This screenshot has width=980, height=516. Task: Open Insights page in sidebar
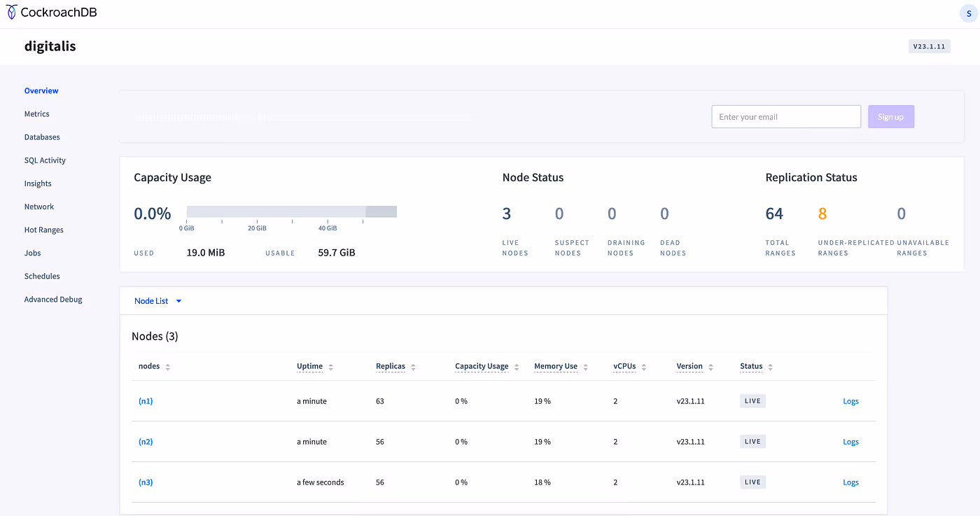(38, 183)
